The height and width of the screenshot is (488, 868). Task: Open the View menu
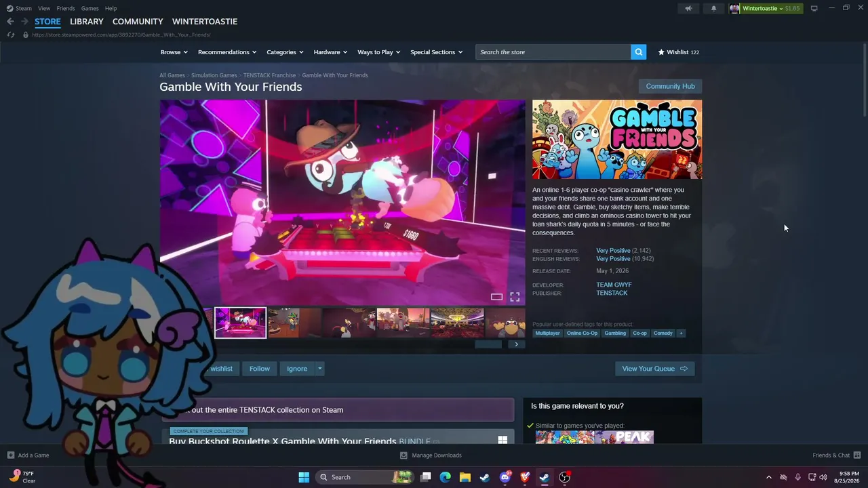click(x=44, y=8)
